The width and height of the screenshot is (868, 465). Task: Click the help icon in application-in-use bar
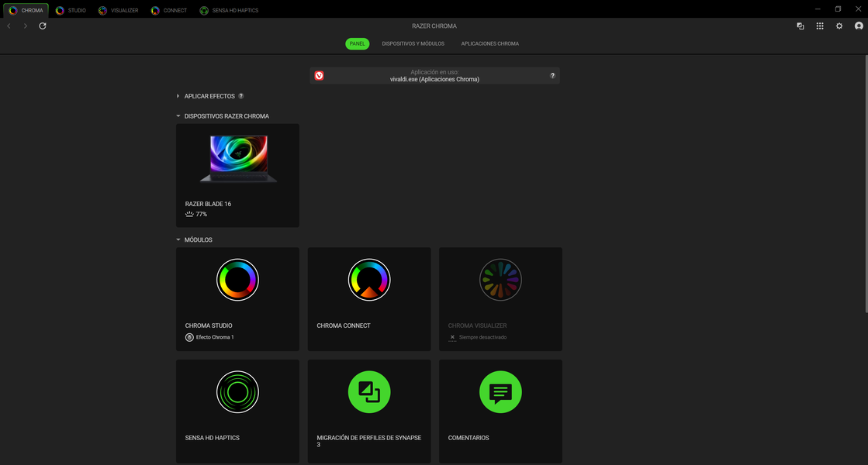pos(552,76)
